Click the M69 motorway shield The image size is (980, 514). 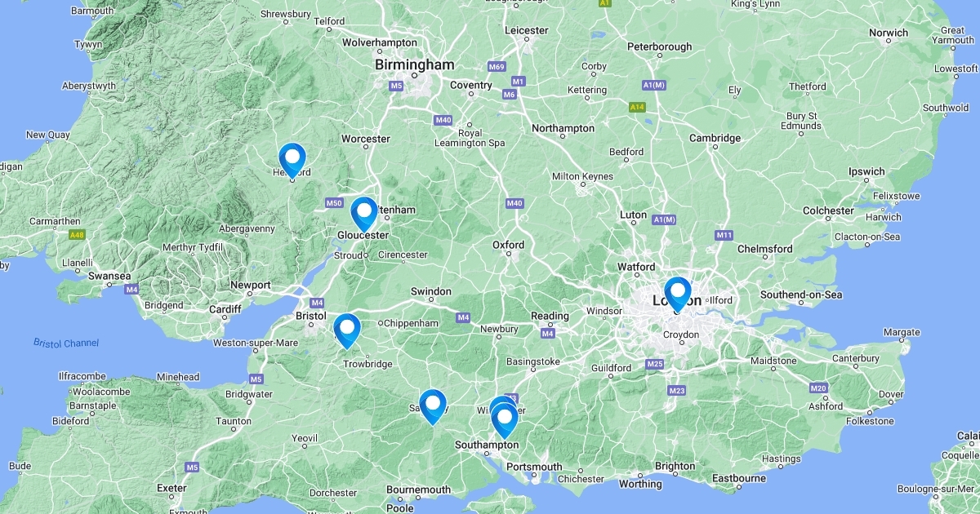pyautogui.click(x=496, y=65)
